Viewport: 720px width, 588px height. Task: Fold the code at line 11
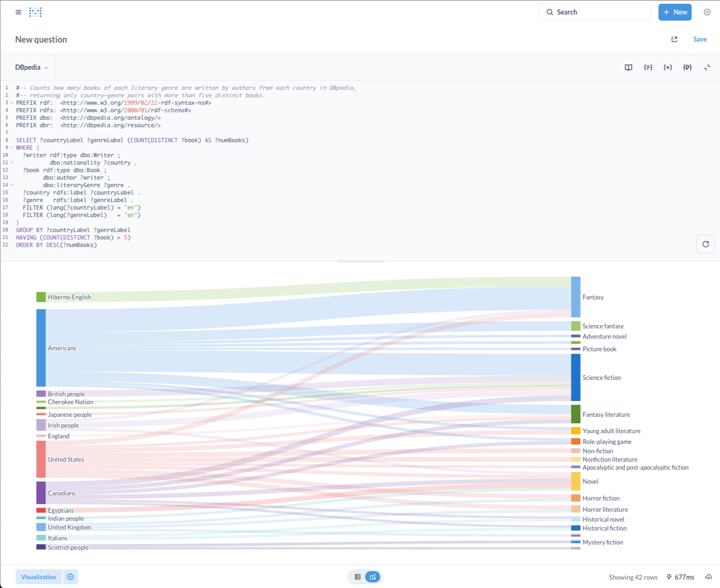(11, 163)
